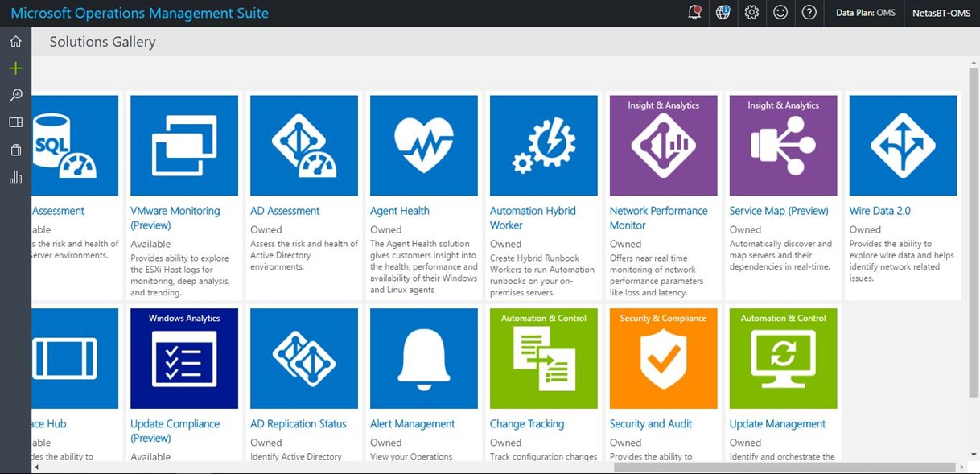Open the bar chart Usage sidebar icon
980x474 pixels.
point(15,177)
